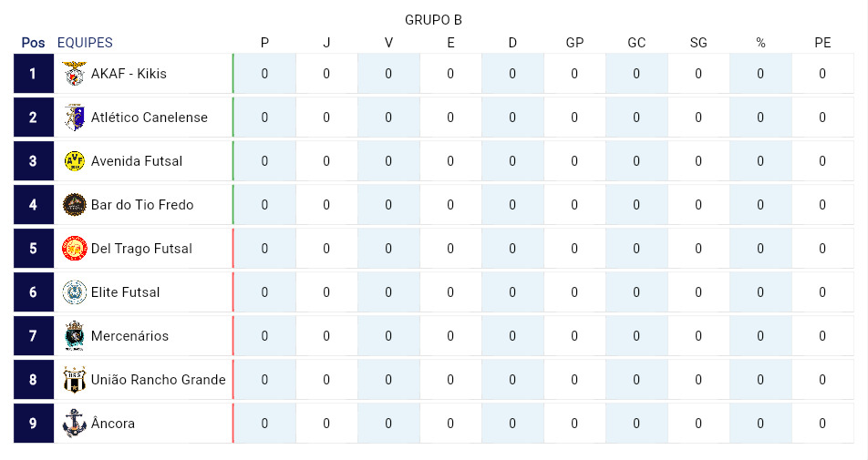Click position number 1 badge
The width and height of the screenshot is (868, 460).
33,74
